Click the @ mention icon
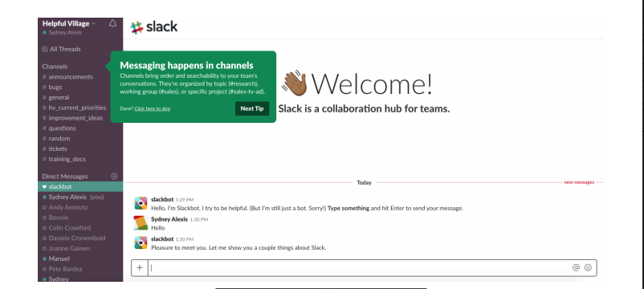 [x=576, y=267]
